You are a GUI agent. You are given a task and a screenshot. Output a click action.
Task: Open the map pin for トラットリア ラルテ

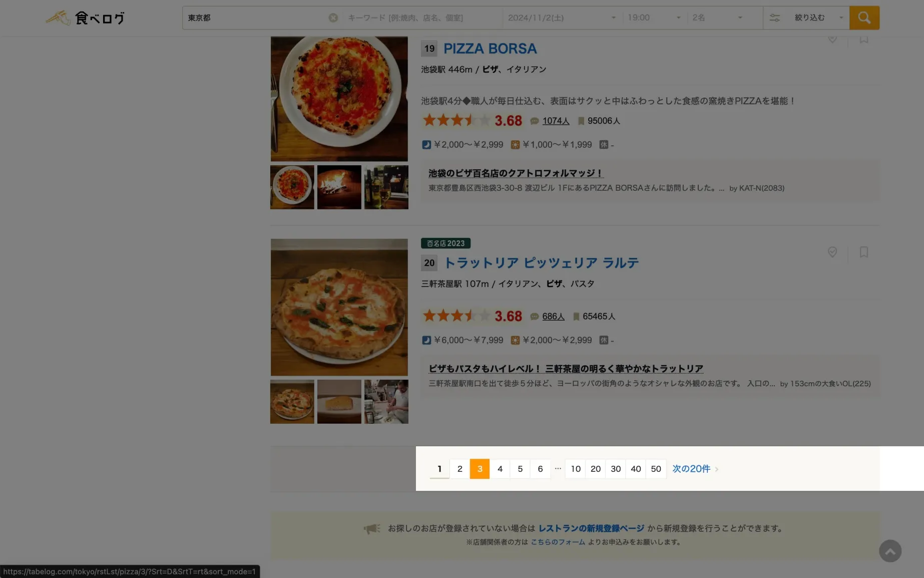(x=832, y=252)
